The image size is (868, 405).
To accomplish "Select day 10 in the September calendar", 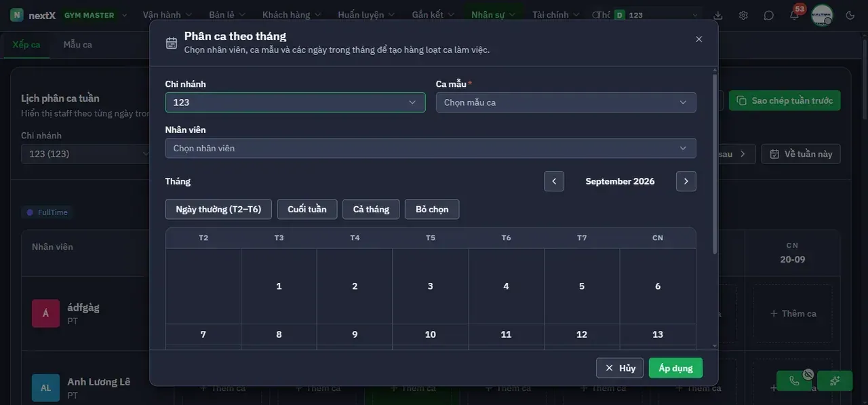I will [x=431, y=334].
